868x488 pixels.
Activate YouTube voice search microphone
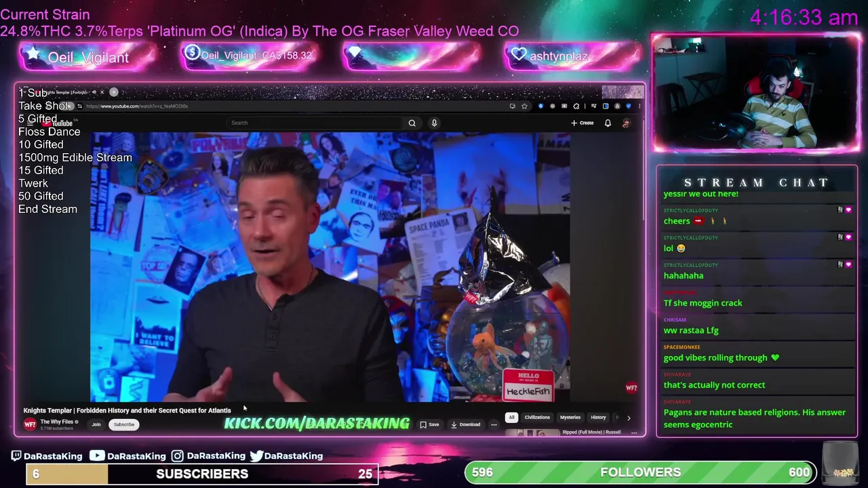[434, 123]
